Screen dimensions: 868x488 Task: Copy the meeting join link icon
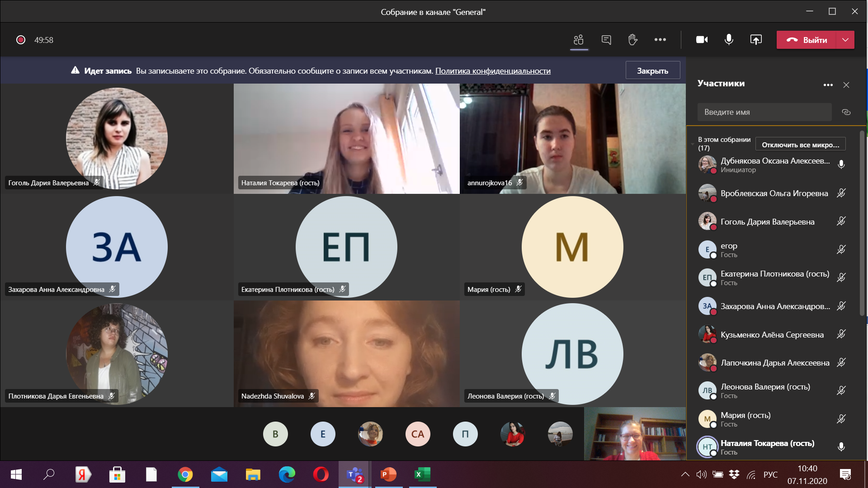[x=846, y=112]
